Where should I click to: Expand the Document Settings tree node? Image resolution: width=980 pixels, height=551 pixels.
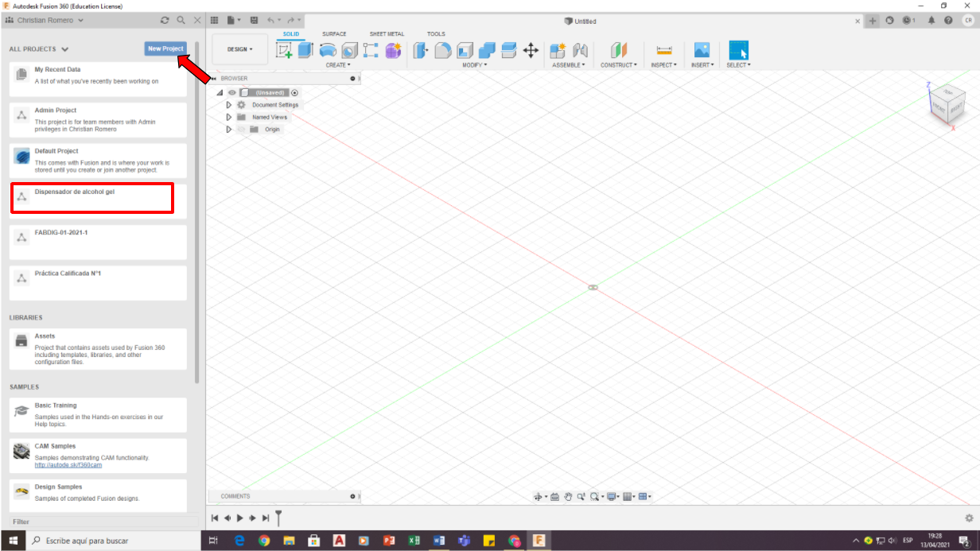(229, 105)
